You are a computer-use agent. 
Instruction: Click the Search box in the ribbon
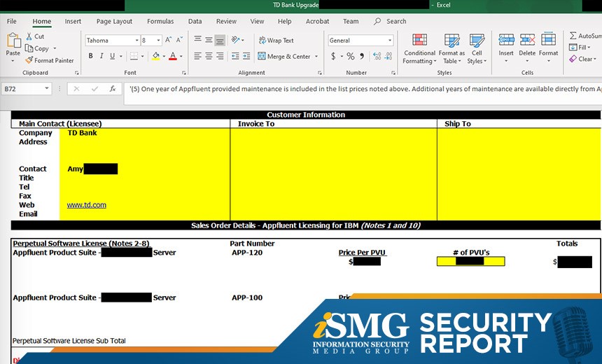390,22
